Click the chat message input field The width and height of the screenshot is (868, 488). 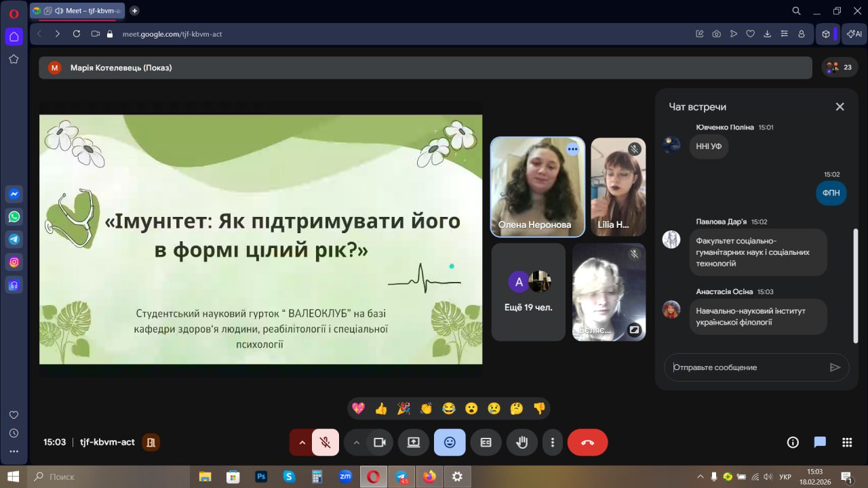point(746,367)
